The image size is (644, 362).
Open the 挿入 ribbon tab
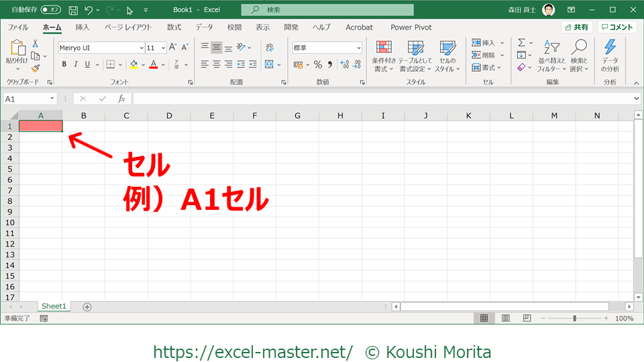click(83, 27)
